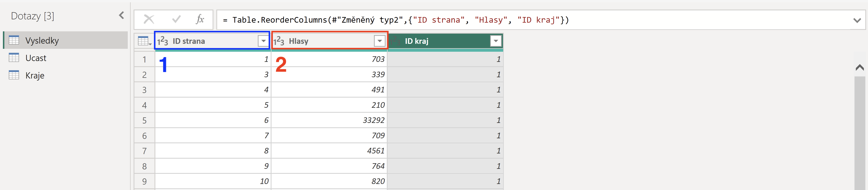Click the ID strana cell with value 10
Screen dimensions: 868x190
click(x=213, y=181)
